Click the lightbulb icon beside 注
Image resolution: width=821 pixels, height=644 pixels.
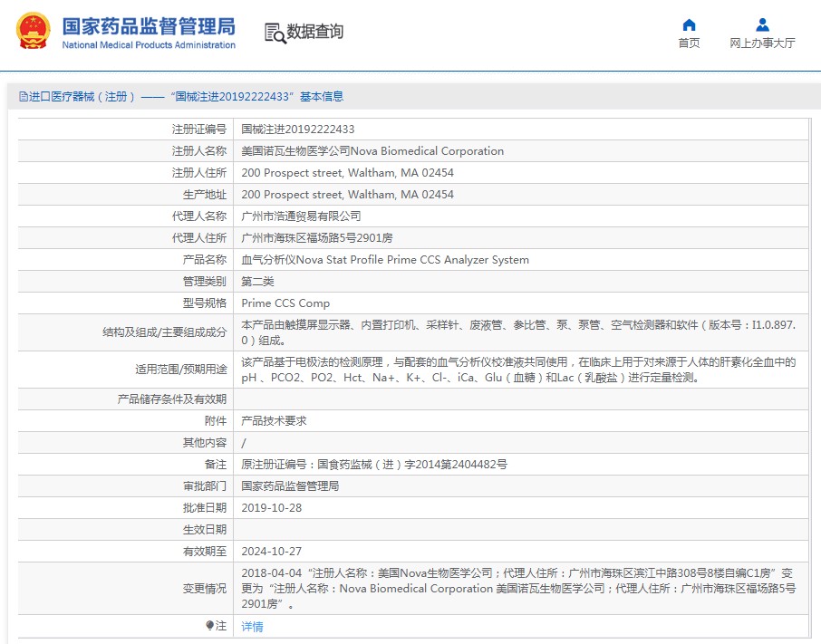click(209, 625)
